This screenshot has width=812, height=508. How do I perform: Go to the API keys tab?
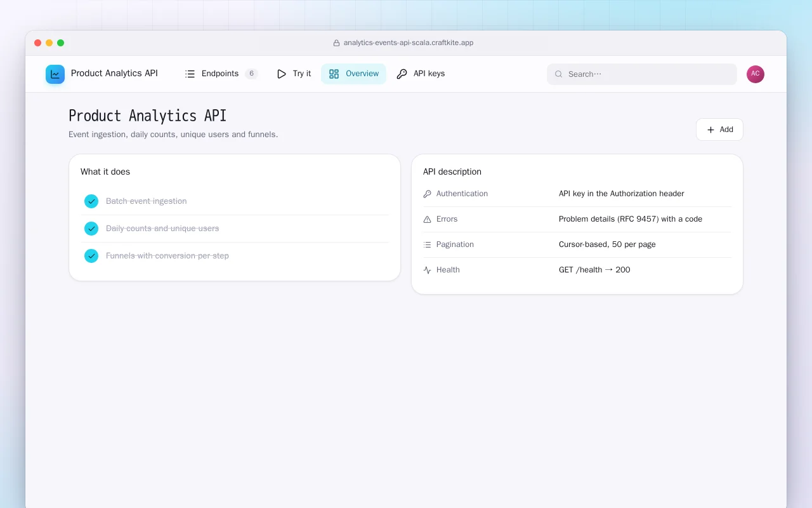421,74
